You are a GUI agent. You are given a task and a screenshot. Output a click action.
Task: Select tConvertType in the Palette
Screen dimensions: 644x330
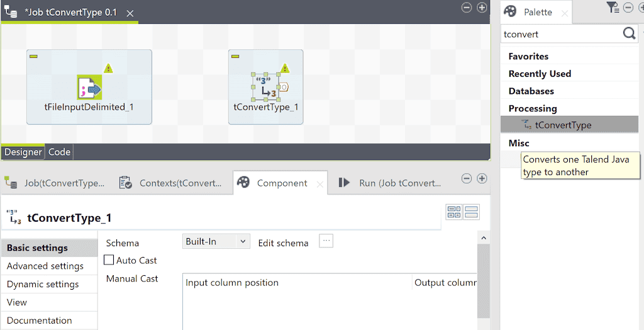point(569,125)
